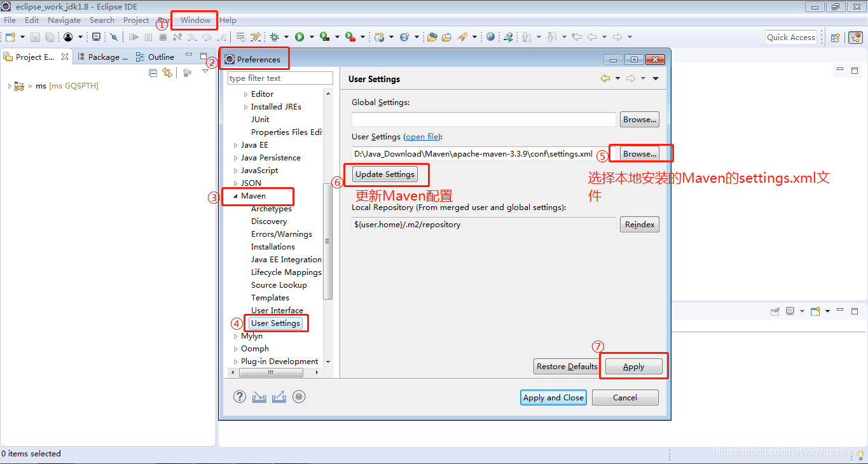Expand the Editor tree node

tap(246, 94)
